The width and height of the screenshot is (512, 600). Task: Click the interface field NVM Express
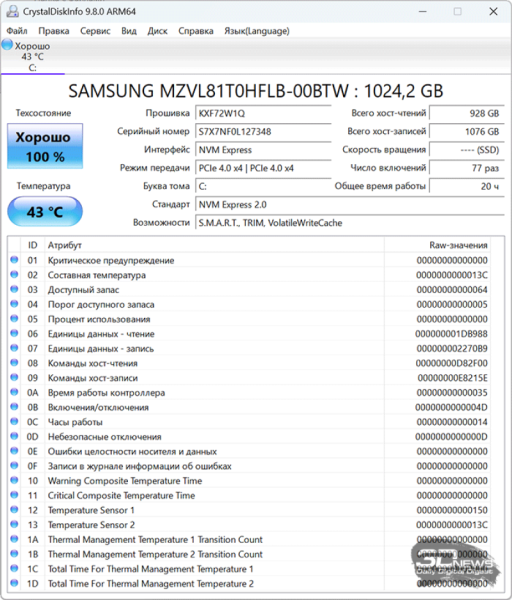263,150
